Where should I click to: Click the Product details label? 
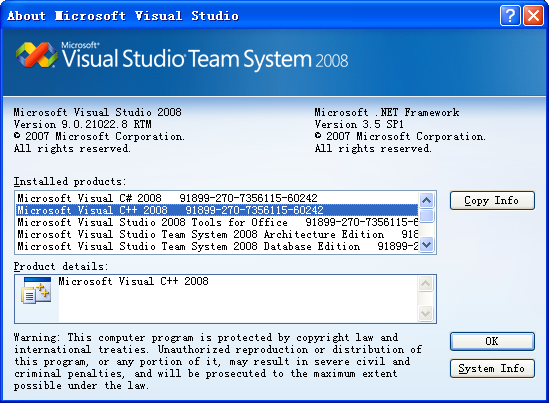(x=61, y=267)
